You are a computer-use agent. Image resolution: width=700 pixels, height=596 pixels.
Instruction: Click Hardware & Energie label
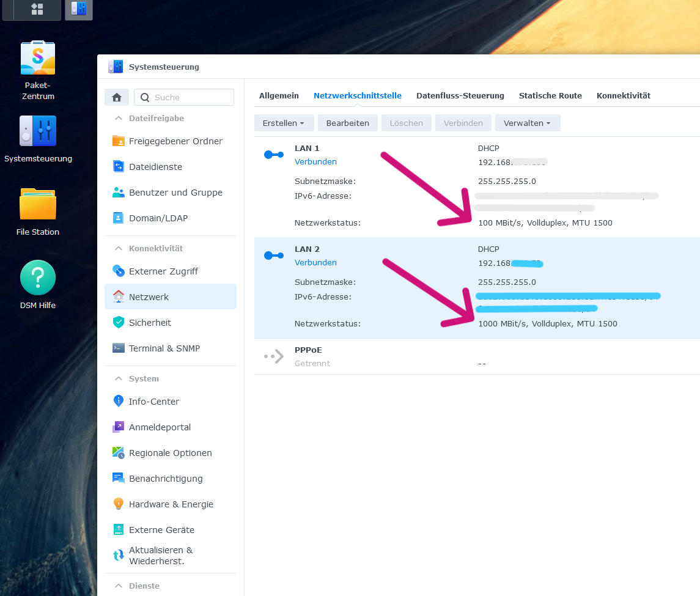[171, 504]
